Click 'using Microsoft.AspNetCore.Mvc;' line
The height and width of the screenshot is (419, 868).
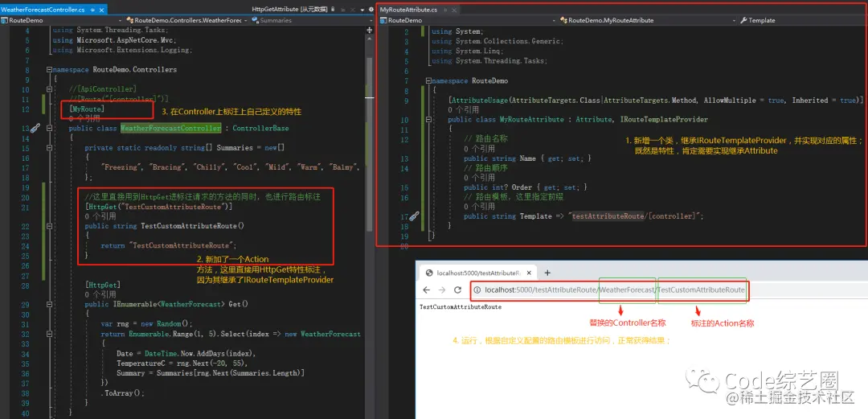pyautogui.click(x=113, y=40)
